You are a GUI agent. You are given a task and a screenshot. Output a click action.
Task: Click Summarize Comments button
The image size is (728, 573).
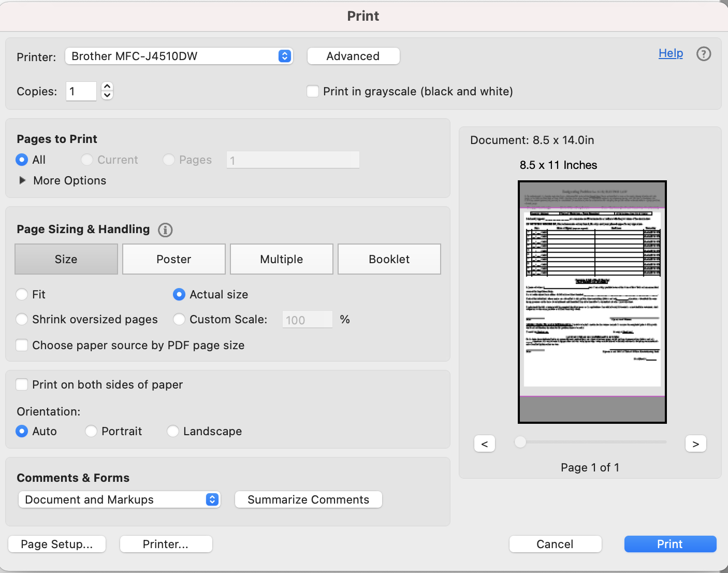tap(309, 499)
